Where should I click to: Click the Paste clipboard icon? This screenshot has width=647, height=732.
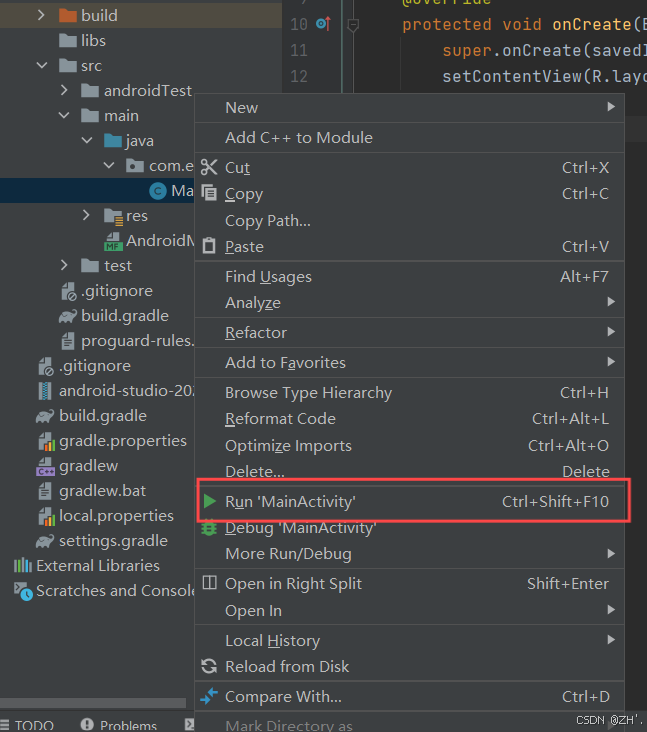pos(209,246)
